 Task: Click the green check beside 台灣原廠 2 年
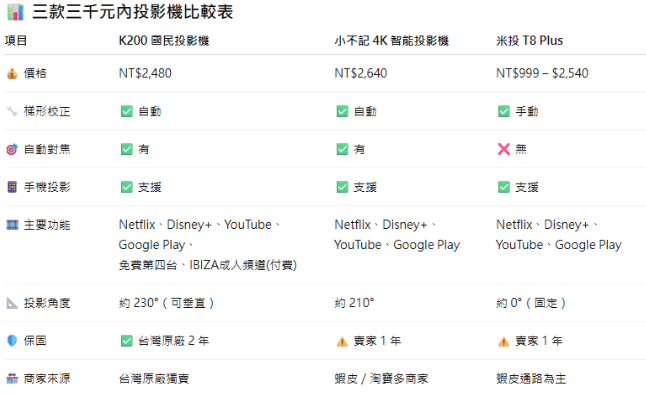coord(126,341)
